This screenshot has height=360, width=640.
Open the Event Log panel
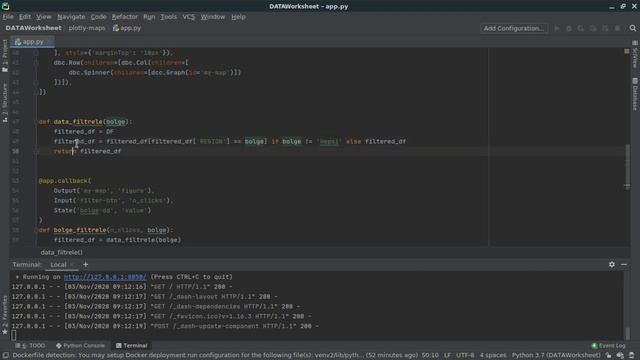tap(609, 345)
